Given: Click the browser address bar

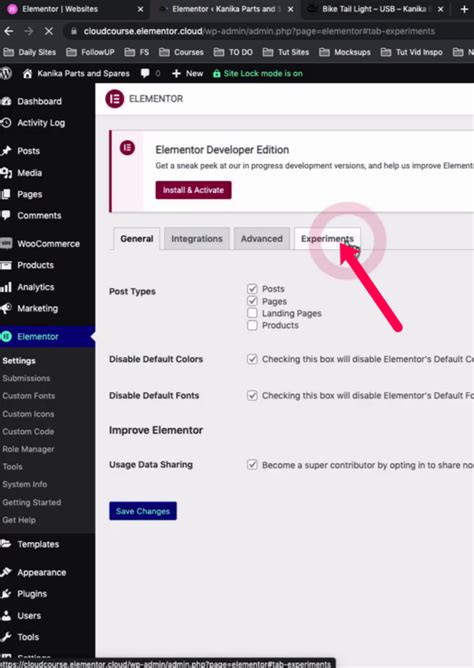Looking at the screenshot, I should pyautogui.click(x=268, y=31).
